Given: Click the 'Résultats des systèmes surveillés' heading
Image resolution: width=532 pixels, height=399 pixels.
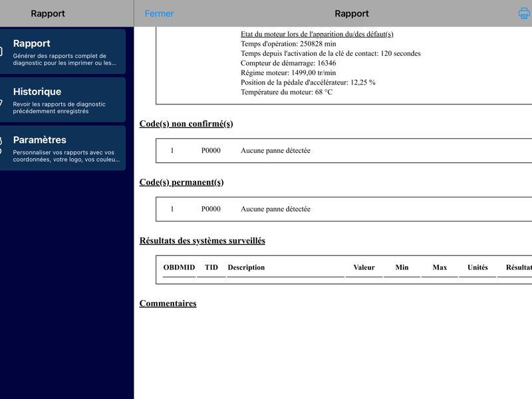Looking at the screenshot, I should click(x=202, y=241).
